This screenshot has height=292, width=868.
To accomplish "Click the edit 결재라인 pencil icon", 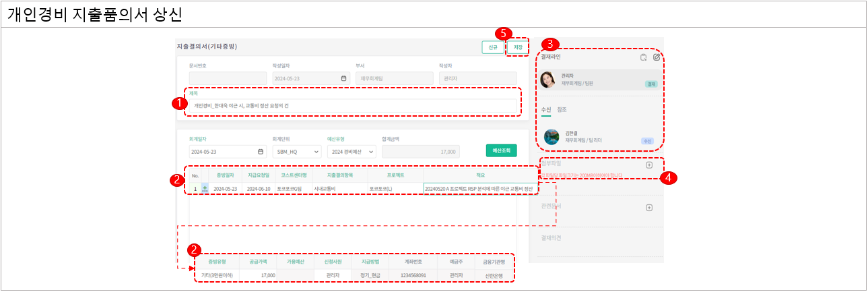I will coord(657,57).
